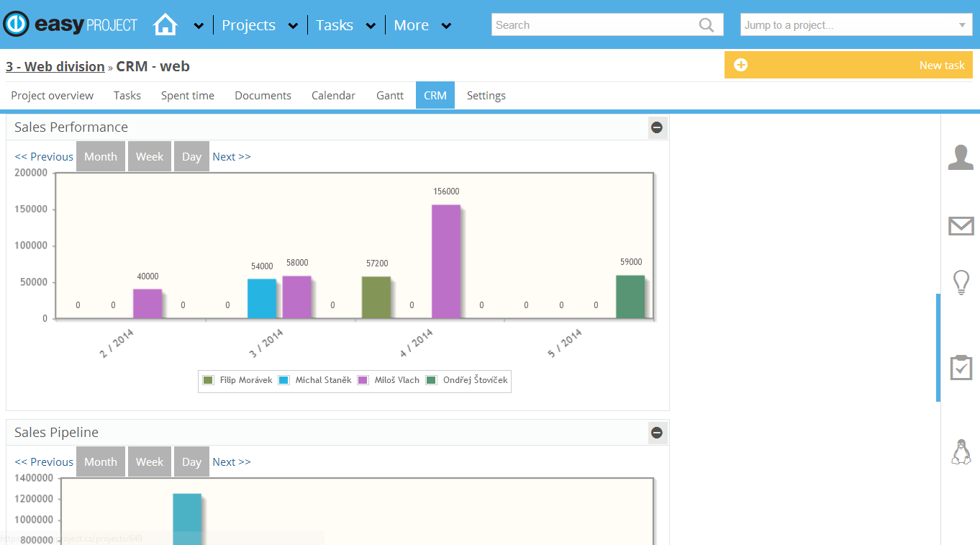
Task: Click the search magnifier icon
Action: [707, 24]
